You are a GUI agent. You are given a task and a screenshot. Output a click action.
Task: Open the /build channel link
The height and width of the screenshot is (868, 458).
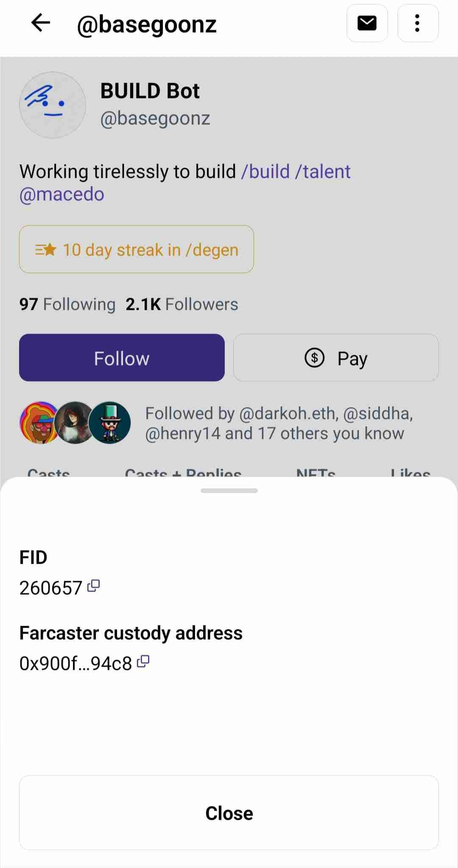[x=265, y=172]
